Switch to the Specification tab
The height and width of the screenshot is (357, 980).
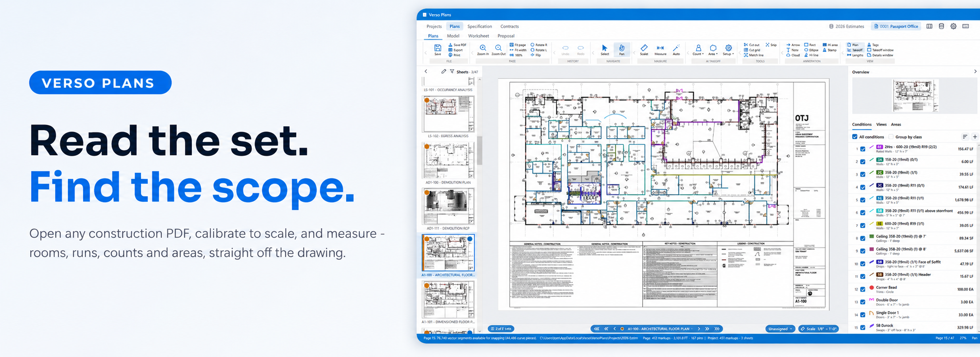(x=480, y=26)
